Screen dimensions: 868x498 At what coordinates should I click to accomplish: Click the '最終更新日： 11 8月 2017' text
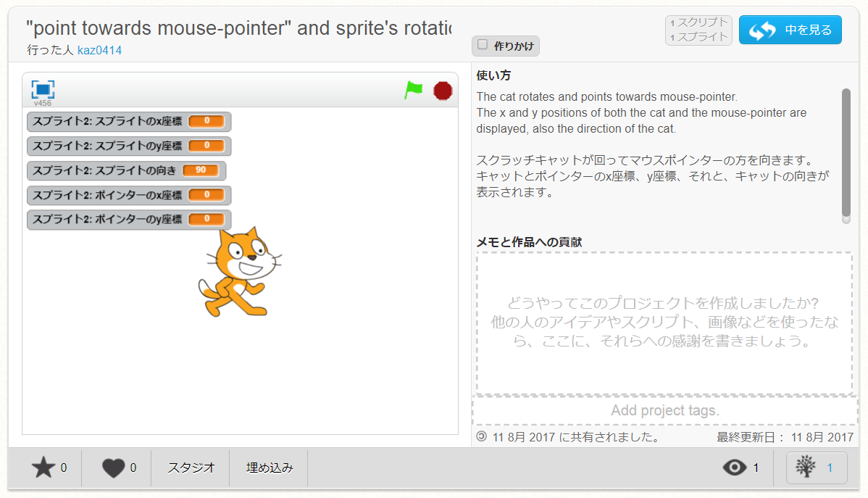coord(785,437)
